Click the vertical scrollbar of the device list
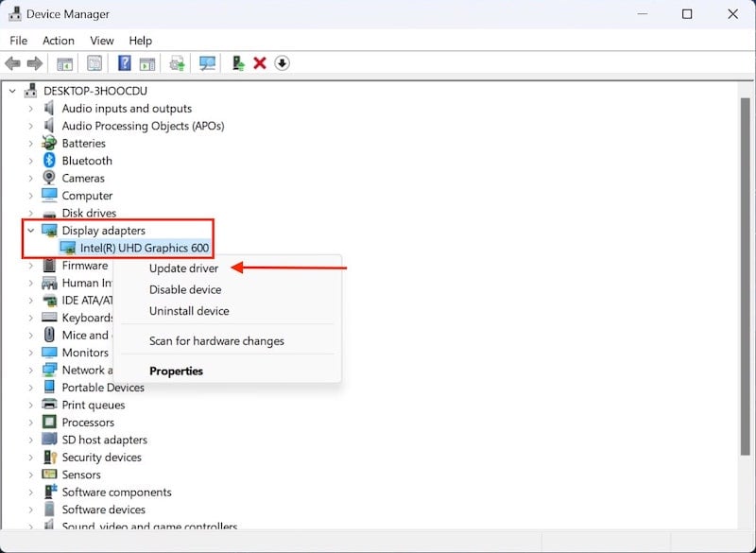Screen dimensions: 756x553 click(x=746, y=276)
